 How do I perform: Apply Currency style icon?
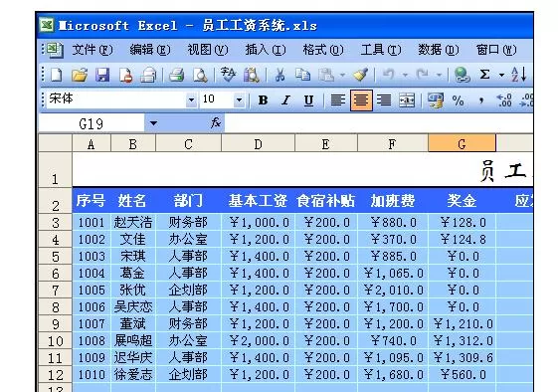coord(436,100)
